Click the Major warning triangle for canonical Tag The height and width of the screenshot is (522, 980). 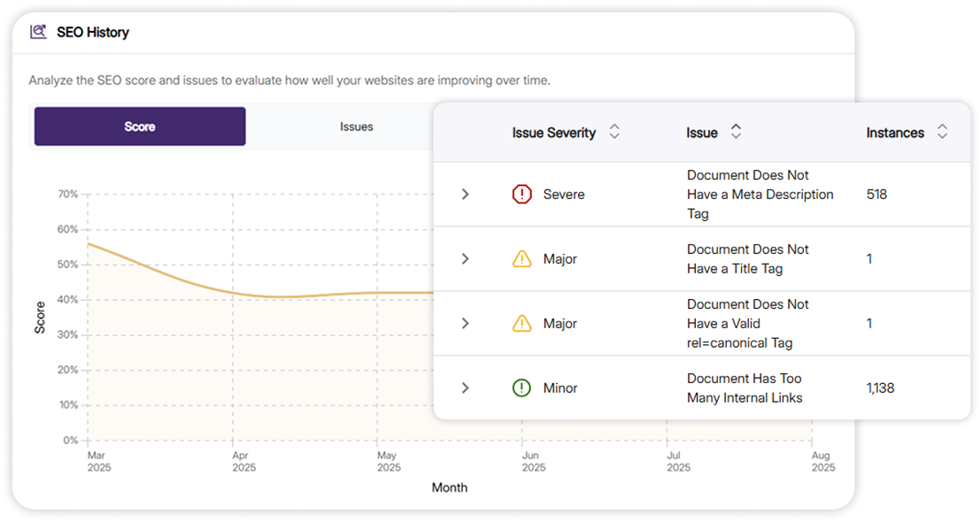(522, 324)
